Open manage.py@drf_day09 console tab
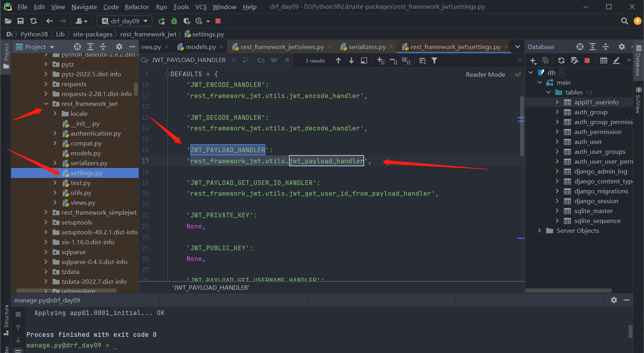Image resolution: width=644 pixels, height=353 pixels. (x=47, y=300)
